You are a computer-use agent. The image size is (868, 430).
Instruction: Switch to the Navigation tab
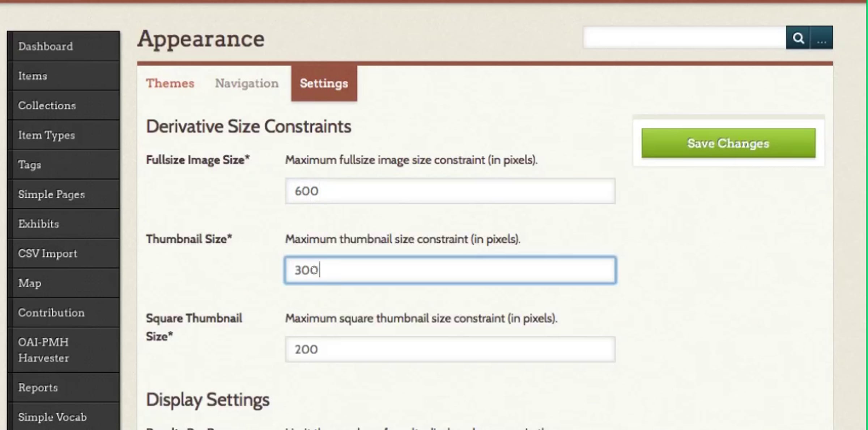tap(247, 83)
